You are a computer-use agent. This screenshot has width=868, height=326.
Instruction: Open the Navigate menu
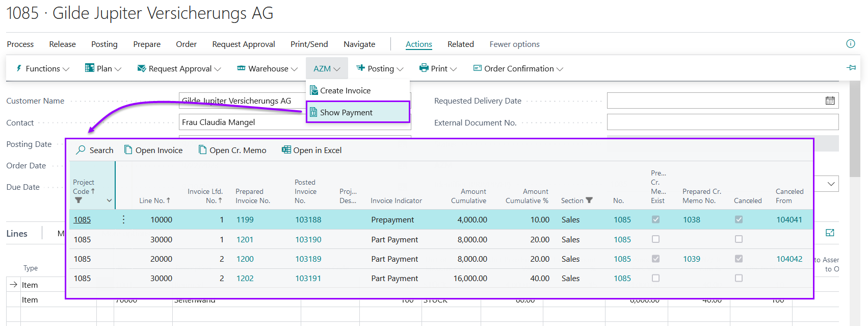[359, 44]
